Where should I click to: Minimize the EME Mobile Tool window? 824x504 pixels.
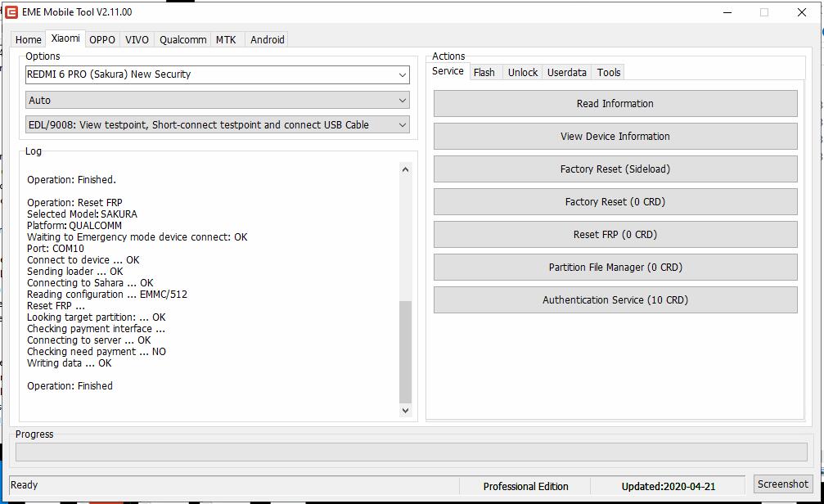(x=727, y=12)
